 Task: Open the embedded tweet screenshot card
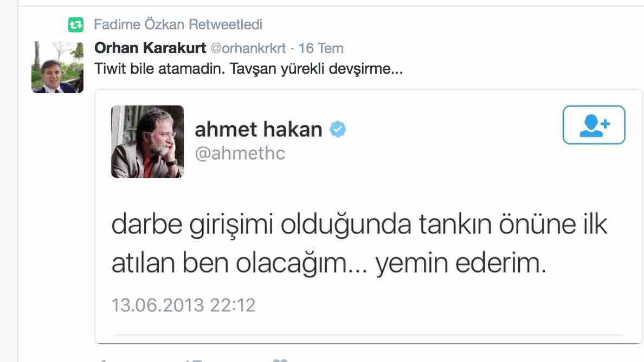click(369, 216)
